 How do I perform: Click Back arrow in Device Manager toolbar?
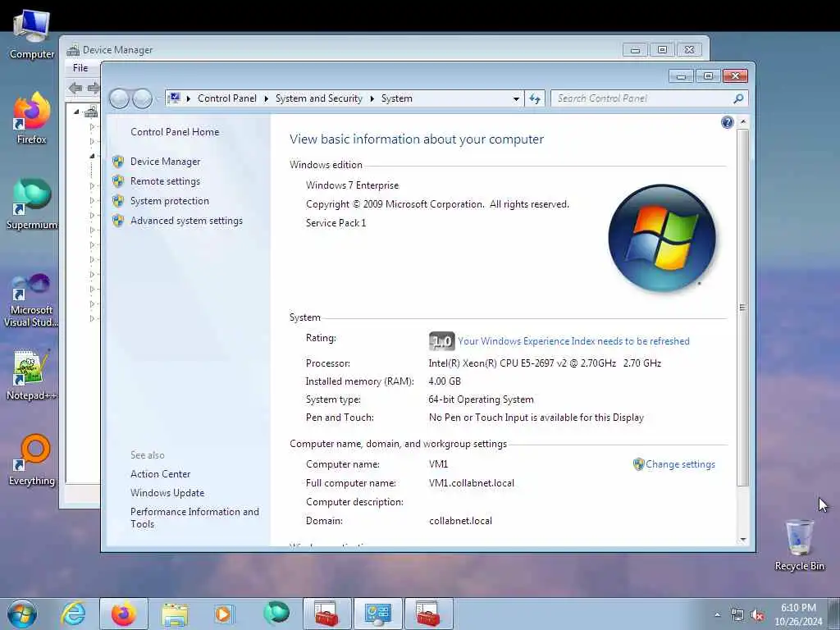click(75, 88)
